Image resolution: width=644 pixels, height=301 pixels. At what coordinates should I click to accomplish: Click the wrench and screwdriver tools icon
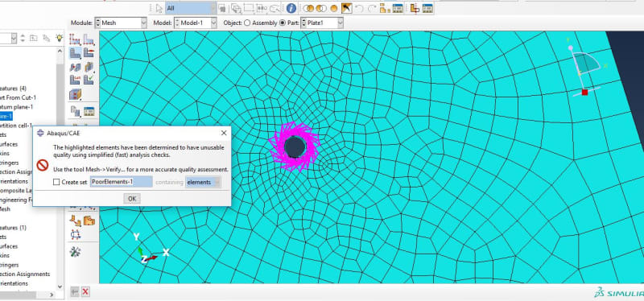(75, 252)
